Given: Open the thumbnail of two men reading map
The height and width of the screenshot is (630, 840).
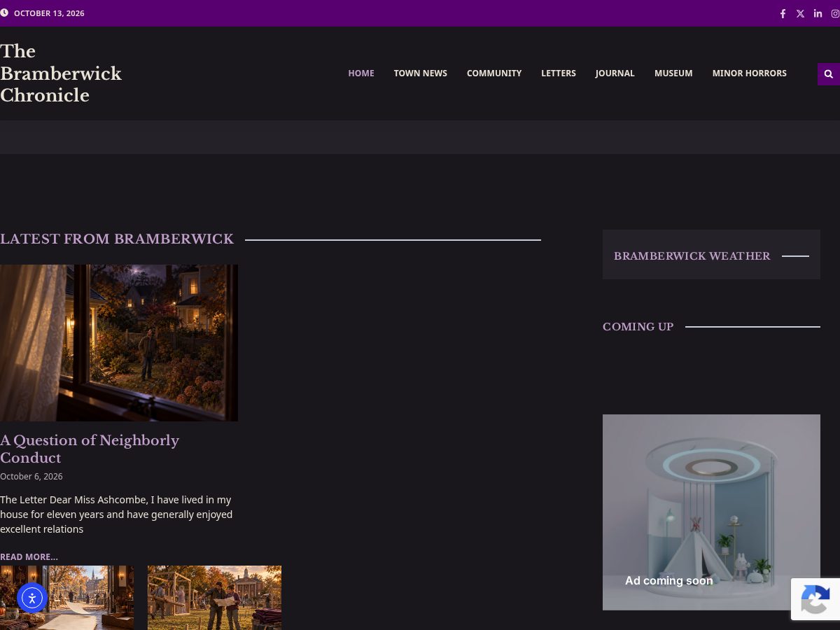Looking at the screenshot, I should 214,598.
